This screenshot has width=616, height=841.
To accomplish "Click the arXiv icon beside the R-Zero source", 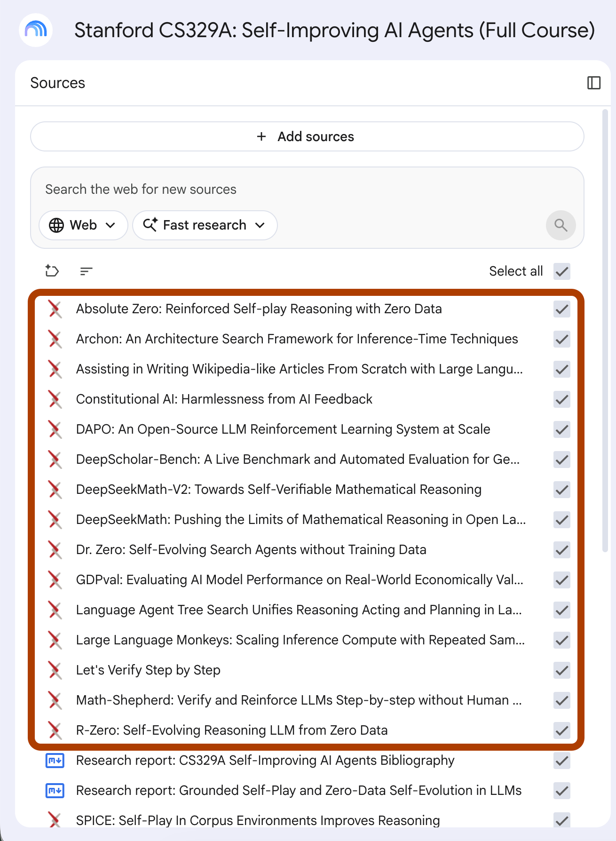I will (x=55, y=730).
